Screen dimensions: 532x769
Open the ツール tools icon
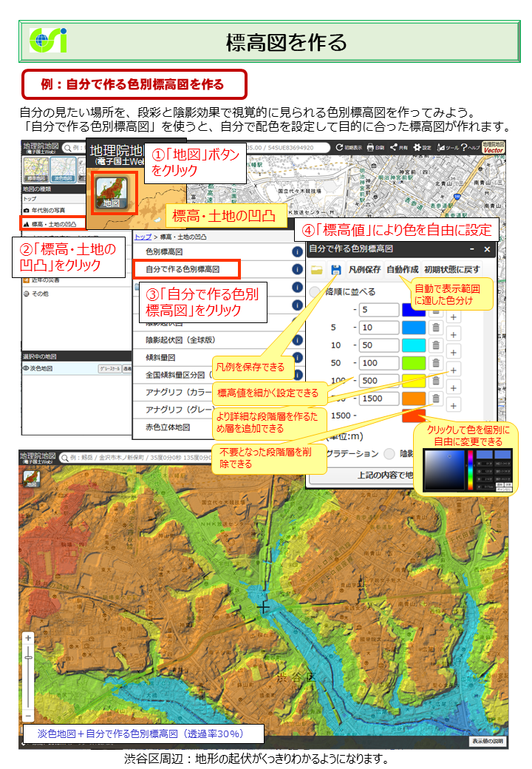[441, 147]
